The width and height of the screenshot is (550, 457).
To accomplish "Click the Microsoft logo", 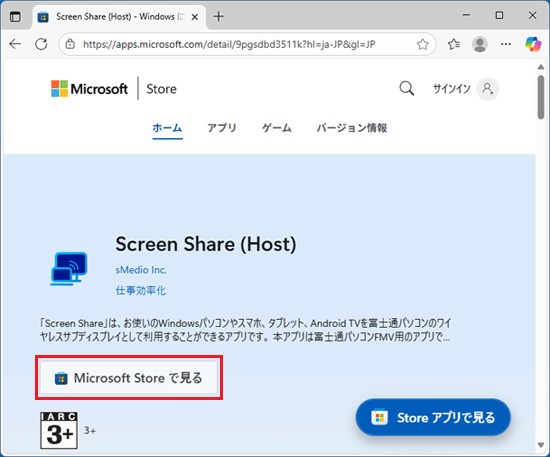I will (x=89, y=89).
